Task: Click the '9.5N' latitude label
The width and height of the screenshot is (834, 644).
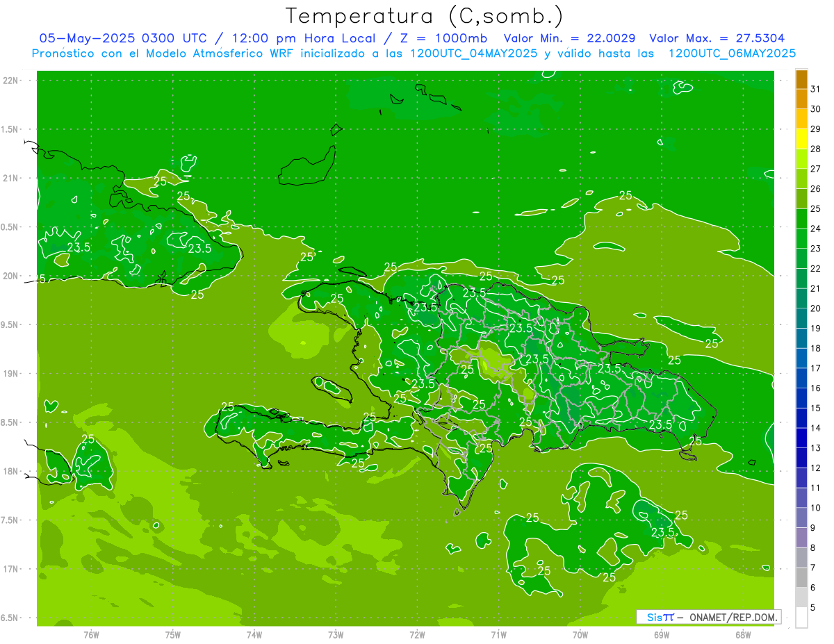Action: [9, 324]
